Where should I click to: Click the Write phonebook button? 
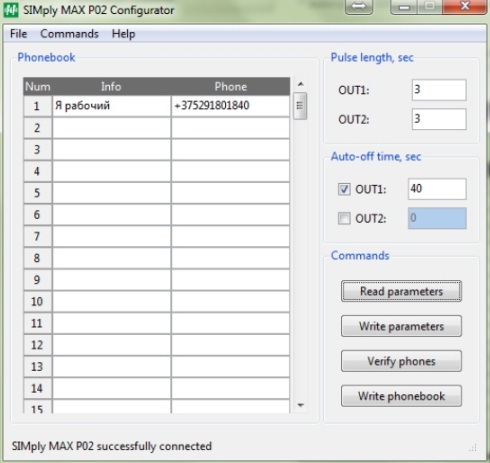coord(401,396)
